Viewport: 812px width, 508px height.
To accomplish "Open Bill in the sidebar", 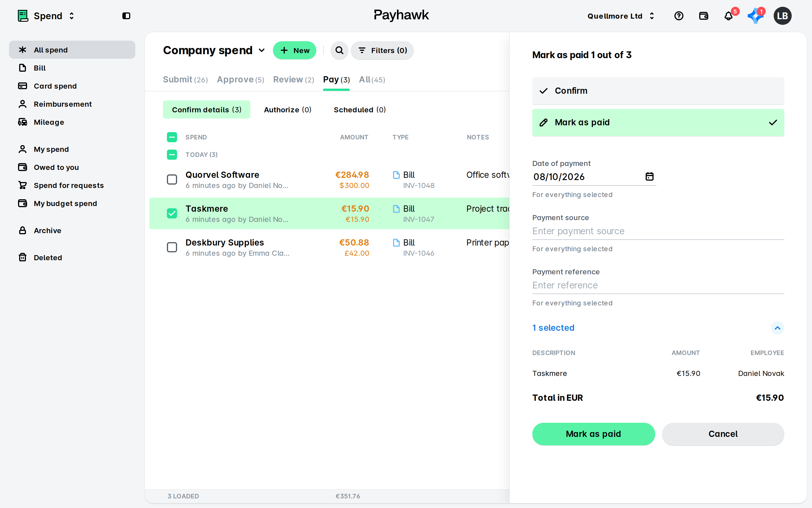I will pos(72,68).
